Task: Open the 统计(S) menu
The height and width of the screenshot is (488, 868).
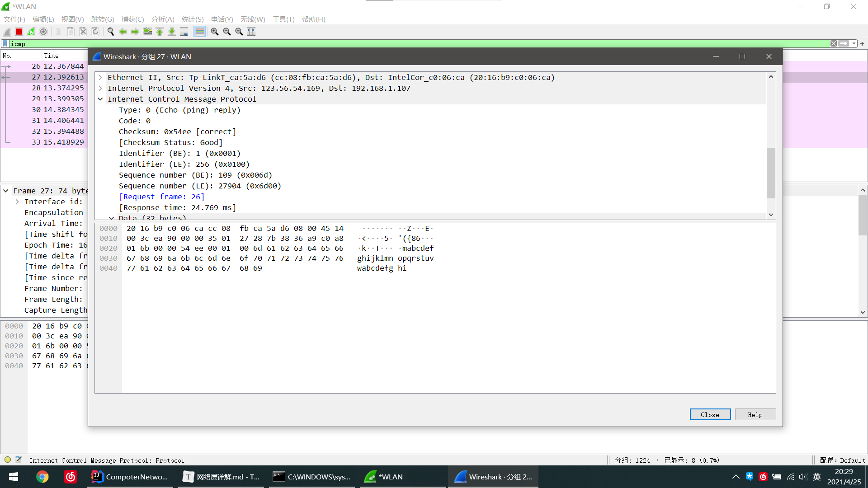Action: pos(193,19)
